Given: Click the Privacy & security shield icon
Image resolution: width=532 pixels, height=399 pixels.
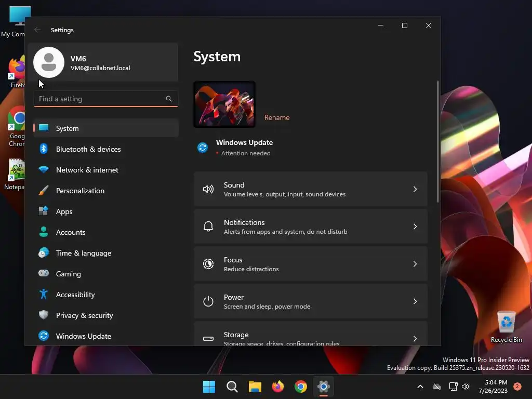Looking at the screenshot, I should click(x=44, y=315).
